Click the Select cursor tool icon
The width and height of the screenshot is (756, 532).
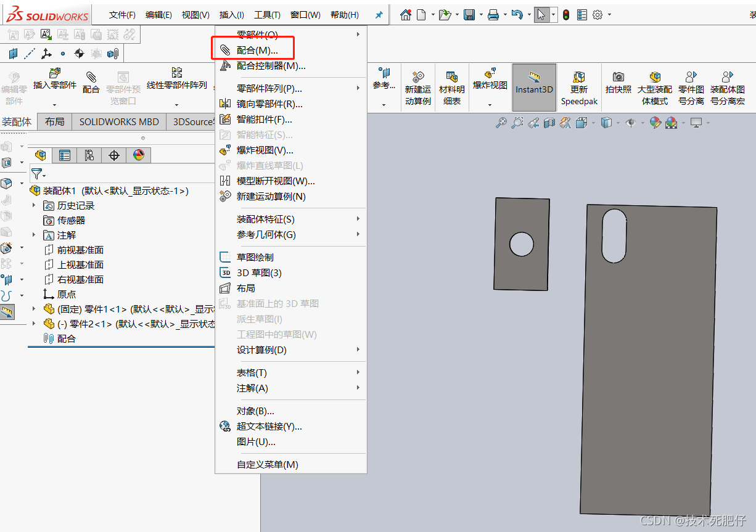[541, 15]
